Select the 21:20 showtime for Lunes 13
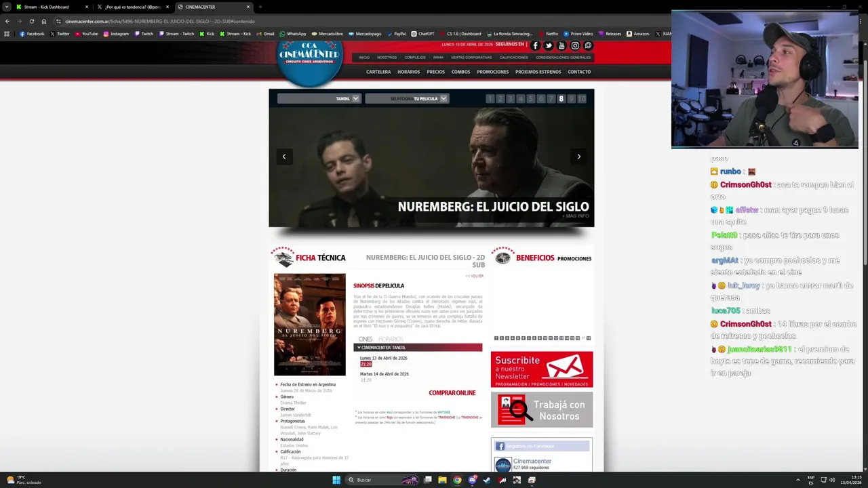The height and width of the screenshot is (488, 868). pyautogui.click(x=366, y=365)
